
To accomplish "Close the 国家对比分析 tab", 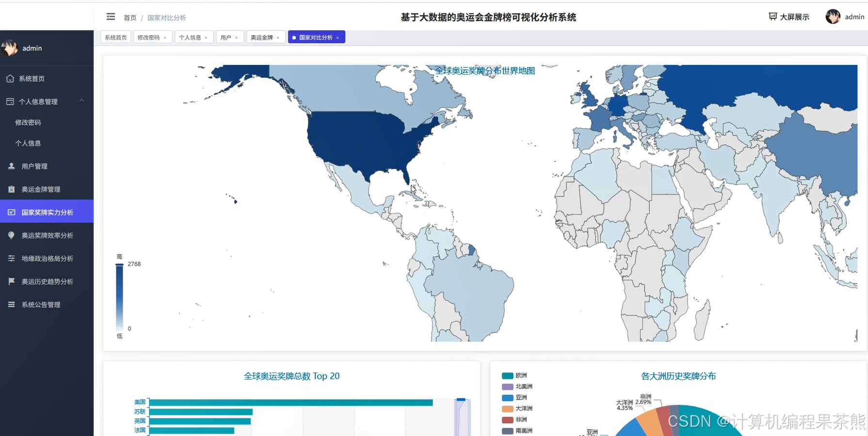I will pos(338,38).
